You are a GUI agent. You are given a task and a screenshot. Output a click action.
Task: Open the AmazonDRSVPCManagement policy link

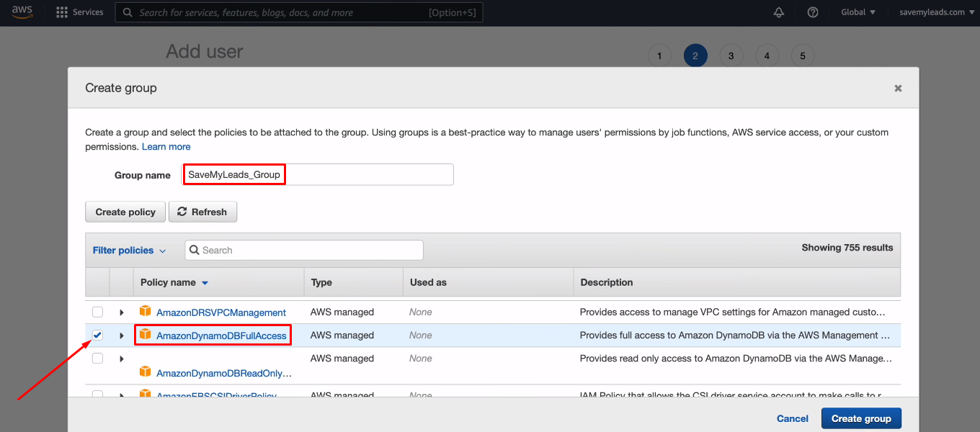pyautogui.click(x=221, y=312)
